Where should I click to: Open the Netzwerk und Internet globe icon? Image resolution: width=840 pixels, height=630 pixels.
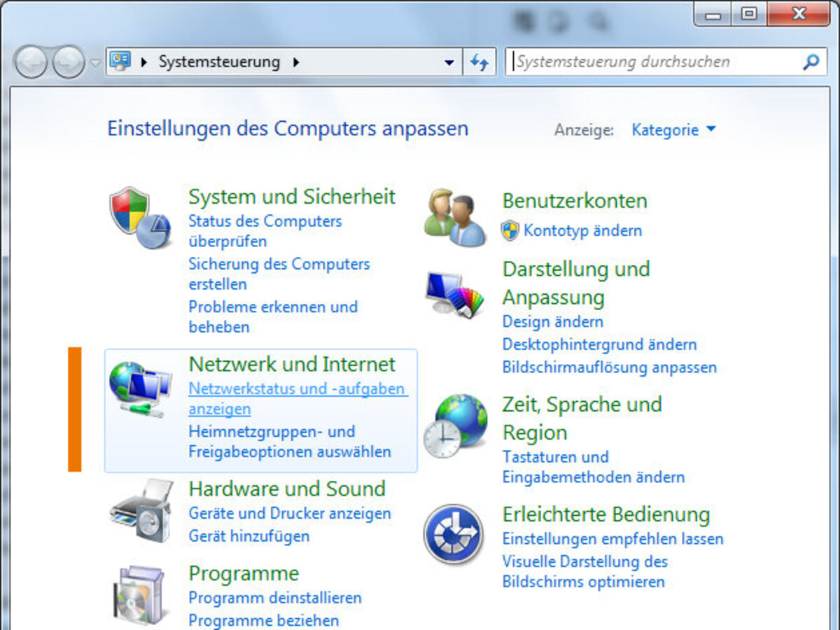(141, 389)
